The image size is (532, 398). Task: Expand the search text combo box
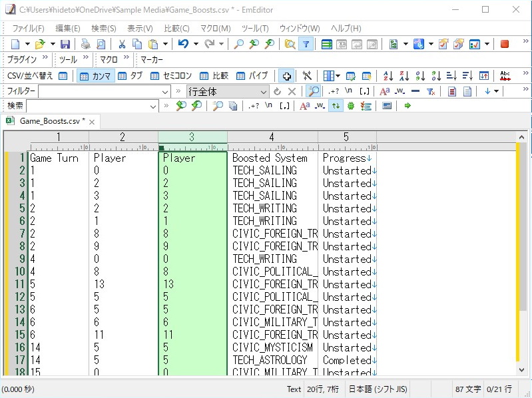click(x=152, y=106)
